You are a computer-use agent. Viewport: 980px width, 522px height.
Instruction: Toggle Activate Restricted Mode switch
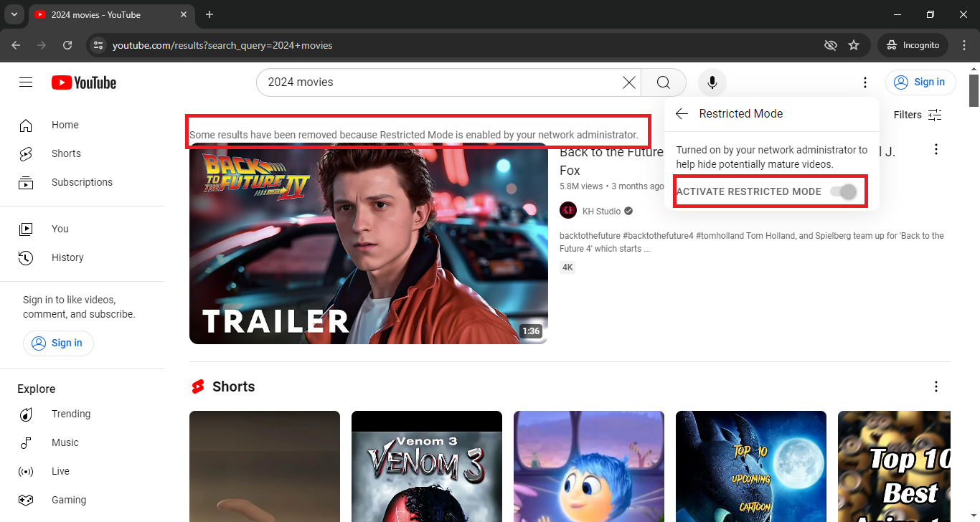843,191
